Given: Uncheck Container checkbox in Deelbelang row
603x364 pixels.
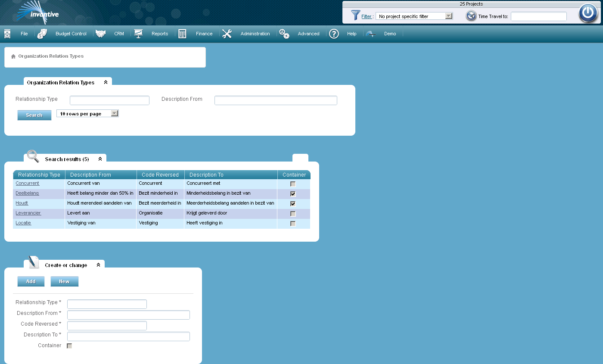Looking at the screenshot, I should pos(293,194).
